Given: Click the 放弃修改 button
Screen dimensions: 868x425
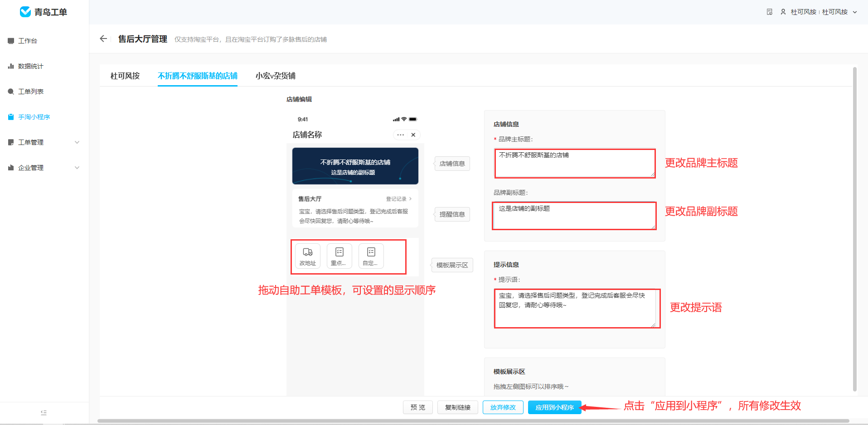Looking at the screenshot, I should pos(503,407).
